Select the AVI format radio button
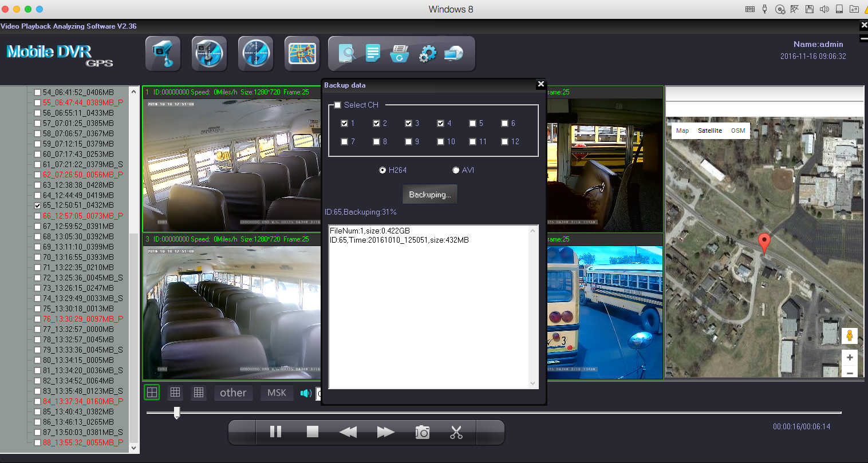 click(456, 170)
